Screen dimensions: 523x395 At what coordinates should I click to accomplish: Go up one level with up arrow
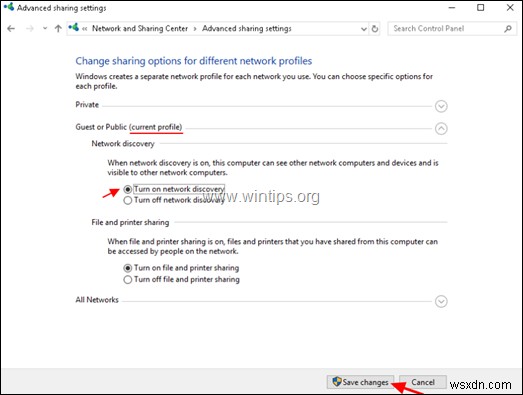pos(58,29)
